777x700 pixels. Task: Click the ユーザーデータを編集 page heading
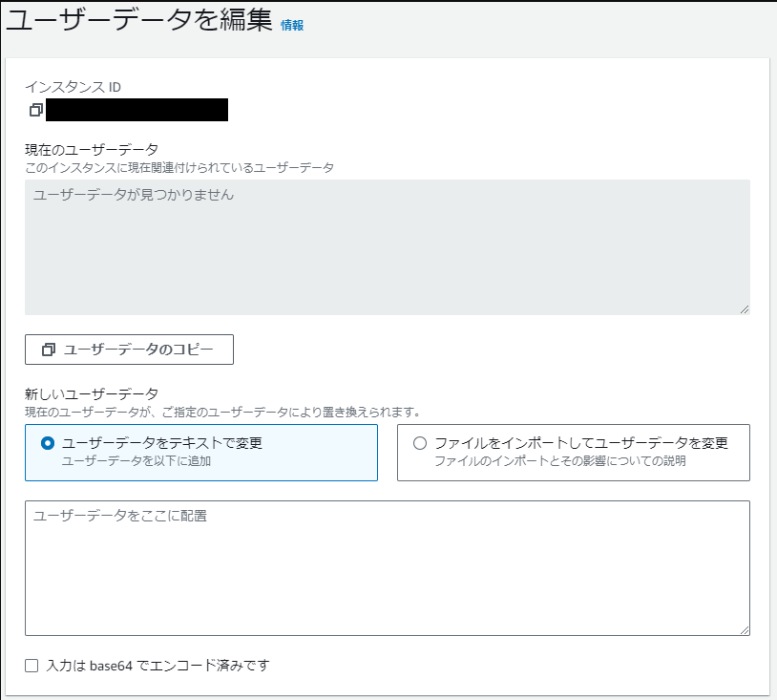tap(139, 21)
